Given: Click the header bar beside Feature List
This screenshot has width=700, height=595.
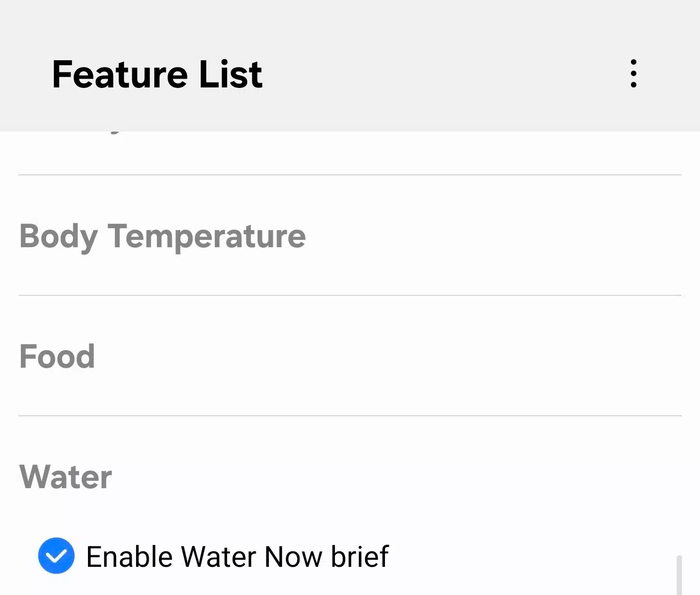Looking at the screenshot, I should [x=437, y=74].
